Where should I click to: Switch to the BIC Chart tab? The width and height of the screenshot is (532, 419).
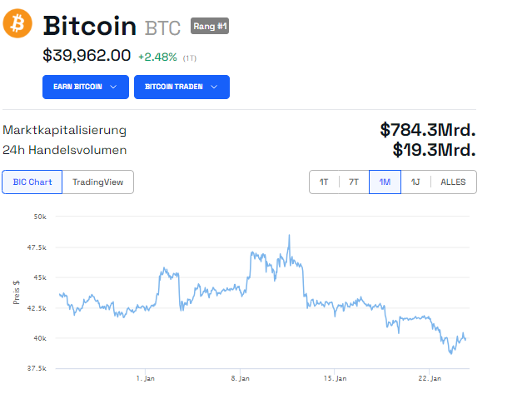pos(32,182)
